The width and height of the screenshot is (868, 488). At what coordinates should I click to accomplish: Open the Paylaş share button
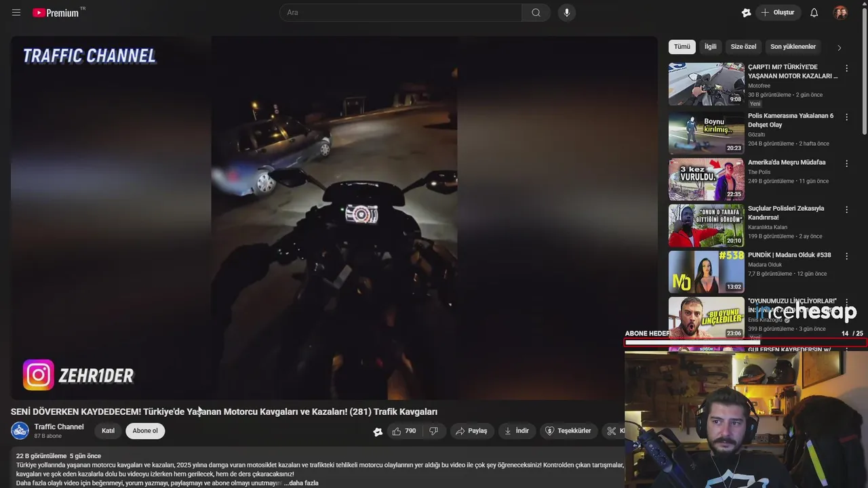tap(471, 431)
